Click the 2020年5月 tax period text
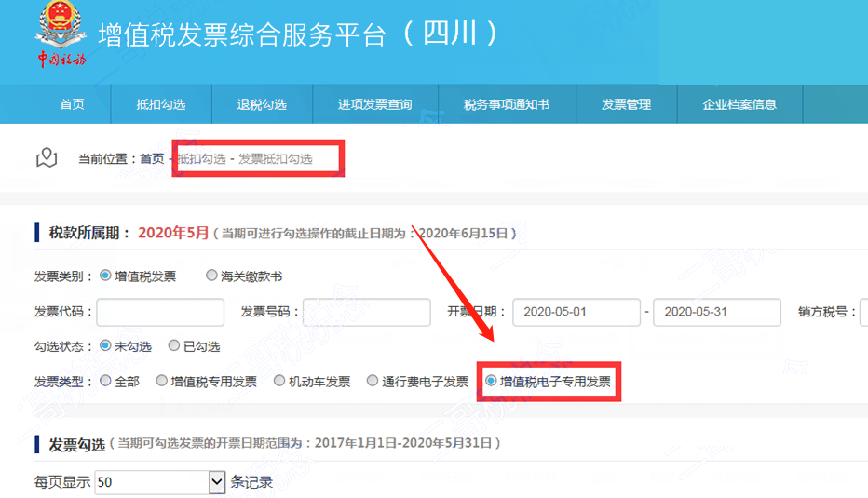 click(173, 233)
